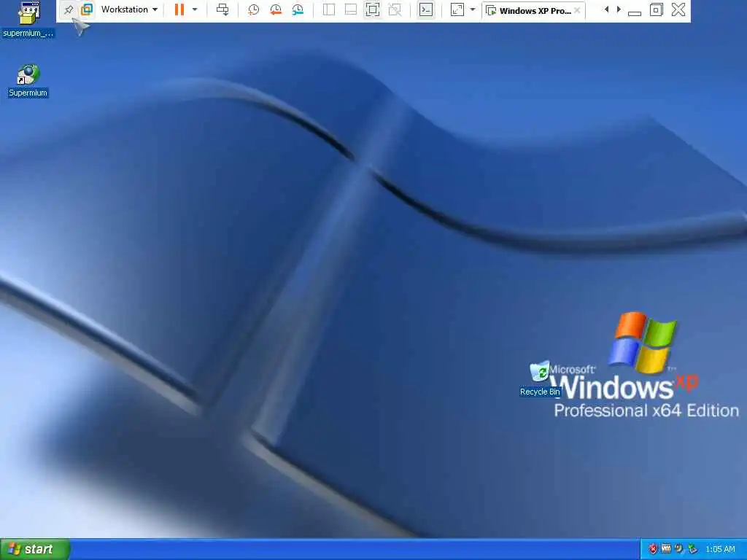This screenshot has height=560, width=747.
Task: Go to previous VM tab arrow
Action: coord(606,9)
